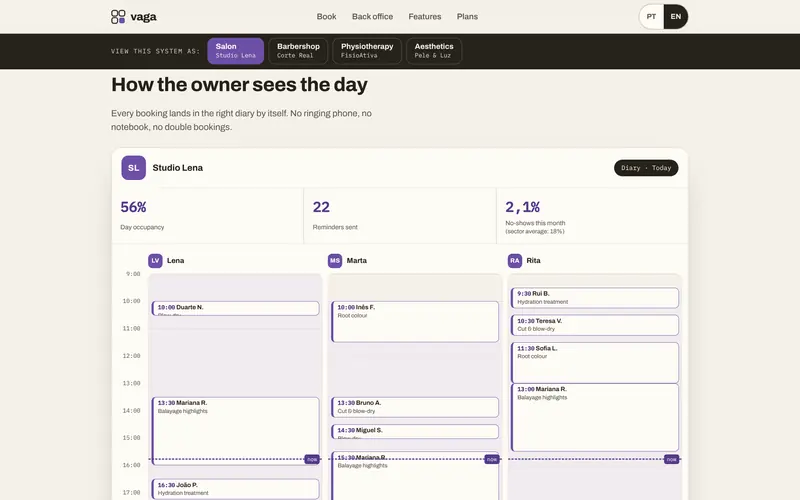Viewport: 800px width, 500px height.
Task: Click the Rita column name
Action: (x=533, y=261)
